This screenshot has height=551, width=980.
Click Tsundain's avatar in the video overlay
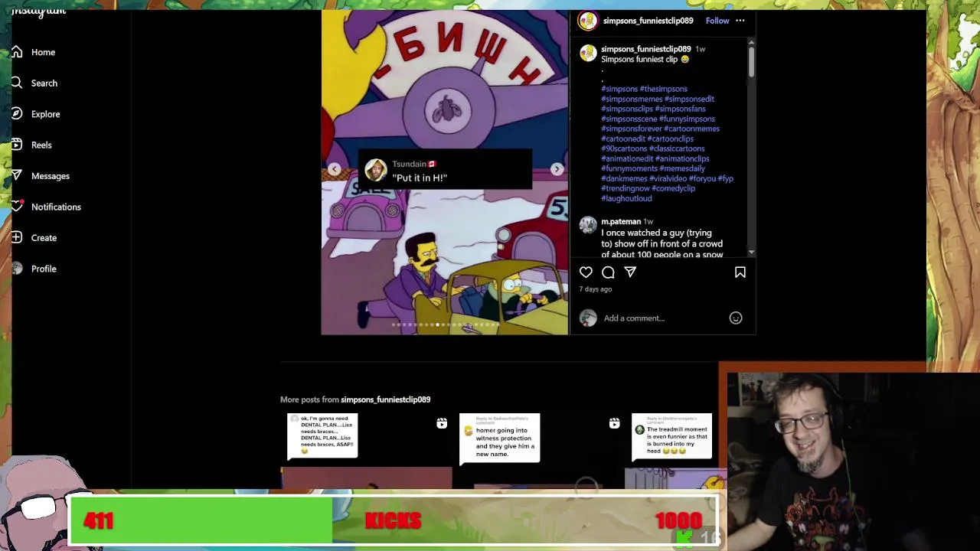376,170
